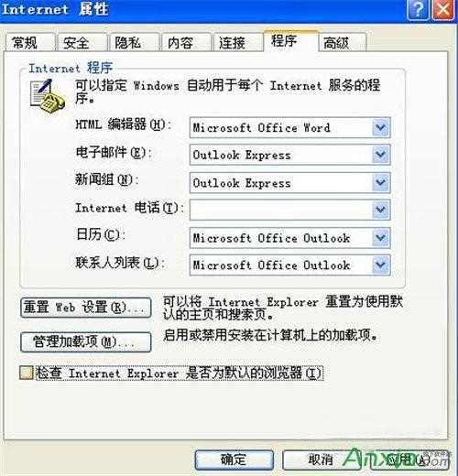The image size is (458, 476).
Task: Select the 连接 tab
Action: click(237, 43)
